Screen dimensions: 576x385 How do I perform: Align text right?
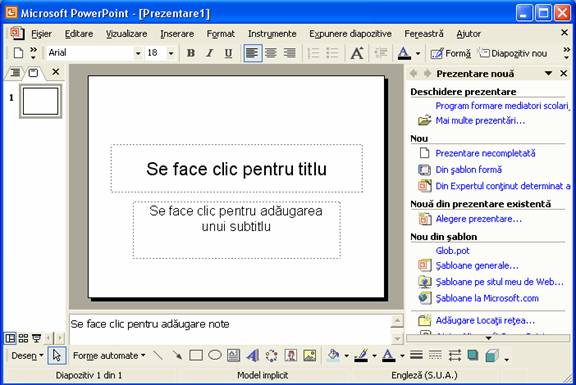(x=290, y=53)
